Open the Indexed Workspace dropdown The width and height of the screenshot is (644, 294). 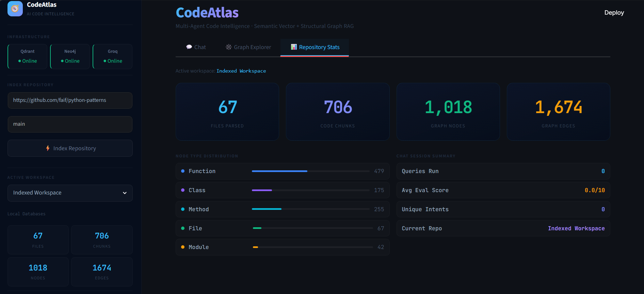point(70,193)
